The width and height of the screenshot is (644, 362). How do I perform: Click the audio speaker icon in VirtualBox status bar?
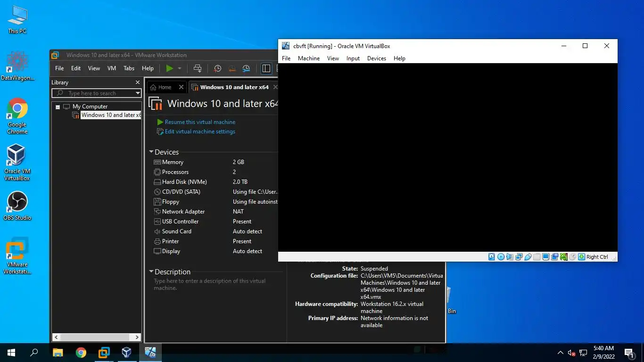pos(510,257)
